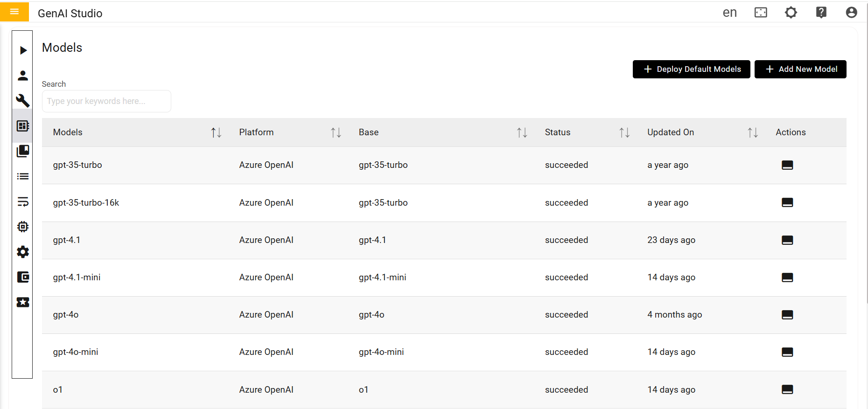Sort table by Models column
Image resolution: width=868 pixels, height=409 pixels.
216,132
